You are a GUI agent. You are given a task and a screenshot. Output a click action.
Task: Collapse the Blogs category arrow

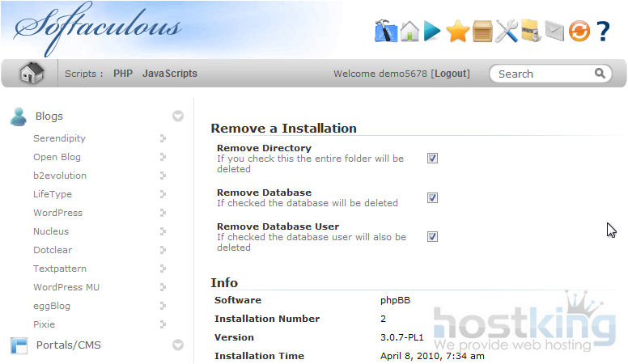178,116
